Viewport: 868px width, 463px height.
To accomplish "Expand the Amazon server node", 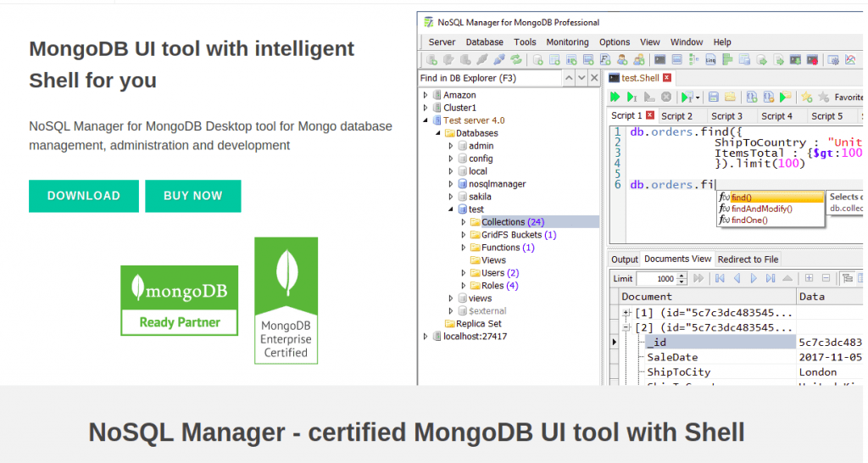I will [x=426, y=95].
